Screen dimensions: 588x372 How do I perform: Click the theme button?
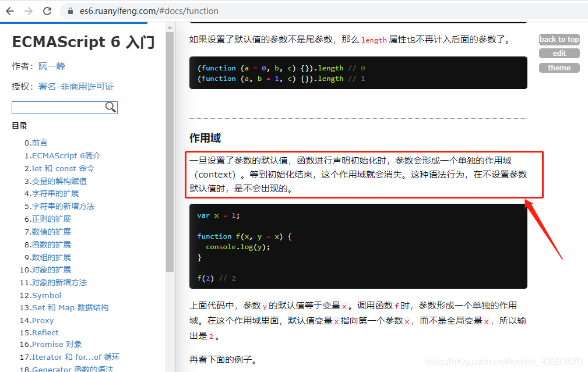559,68
